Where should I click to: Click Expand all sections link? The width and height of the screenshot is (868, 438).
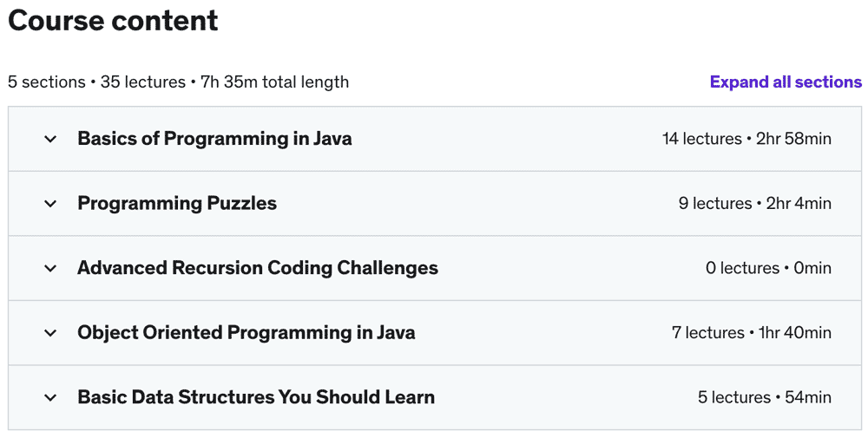point(786,82)
